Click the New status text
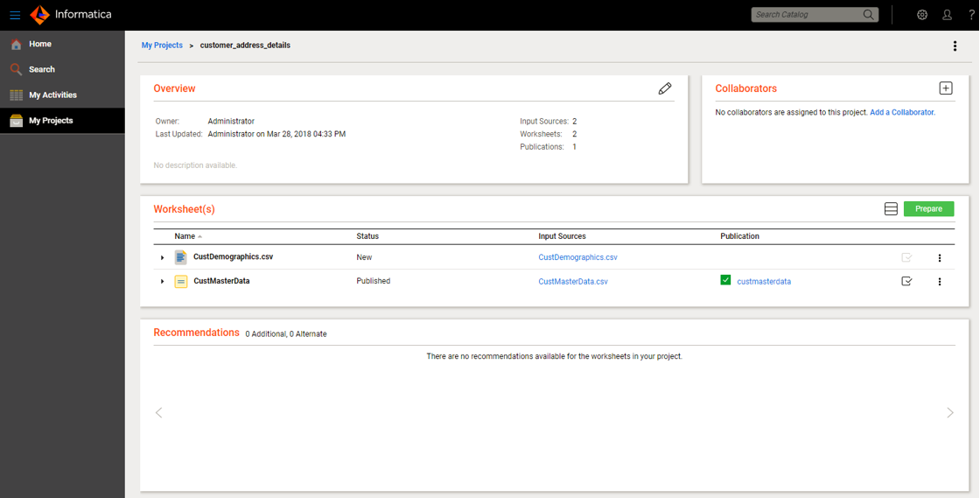980x498 pixels. (x=364, y=257)
